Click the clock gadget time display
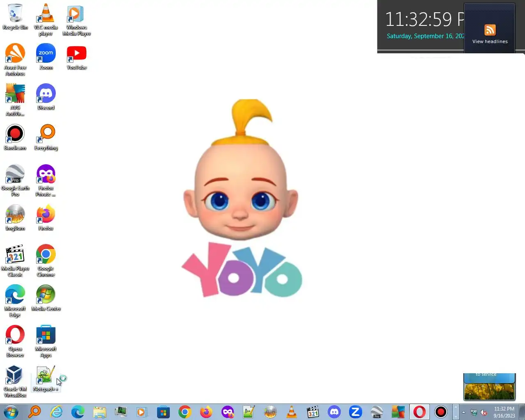 [x=425, y=19]
